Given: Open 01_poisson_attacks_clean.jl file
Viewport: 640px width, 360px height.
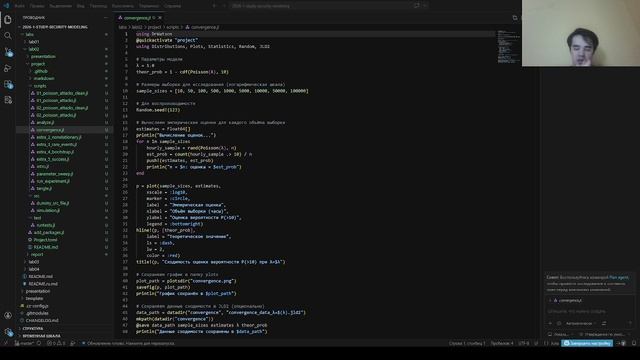Looking at the screenshot, I should (62, 93).
